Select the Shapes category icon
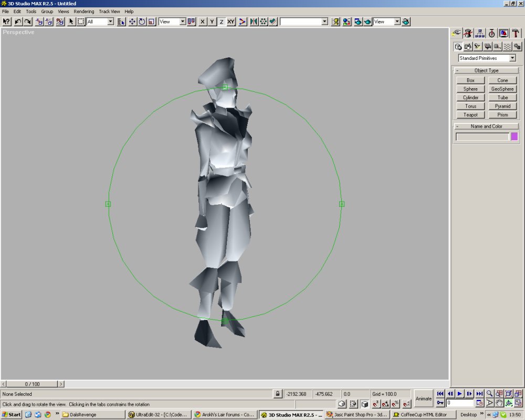The width and height of the screenshot is (525, 420). pyautogui.click(x=468, y=47)
